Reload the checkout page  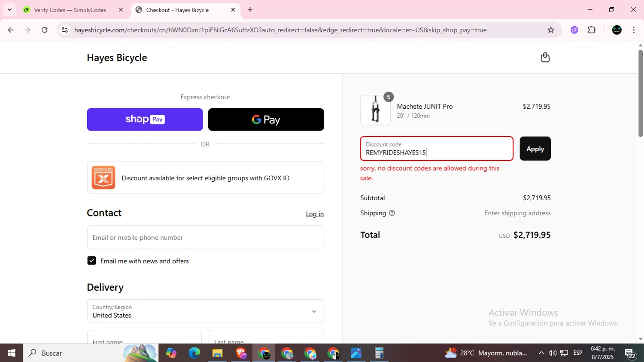pyautogui.click(x=45, y=30)
